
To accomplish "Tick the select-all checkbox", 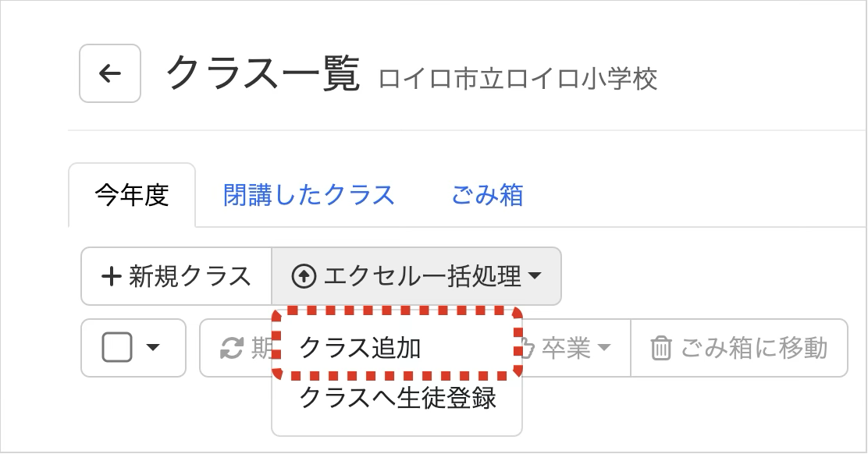I will pyautogui.click(x=117, y=348).
